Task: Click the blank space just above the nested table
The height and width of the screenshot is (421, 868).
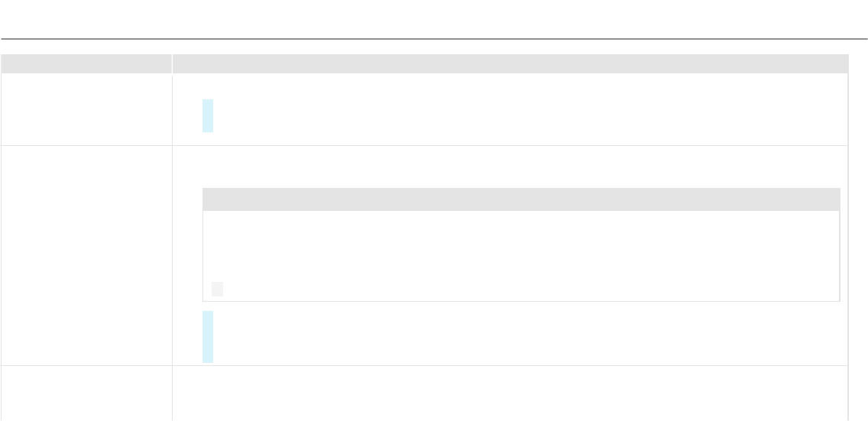Action: pyautogui.click(x=520, y=167)
